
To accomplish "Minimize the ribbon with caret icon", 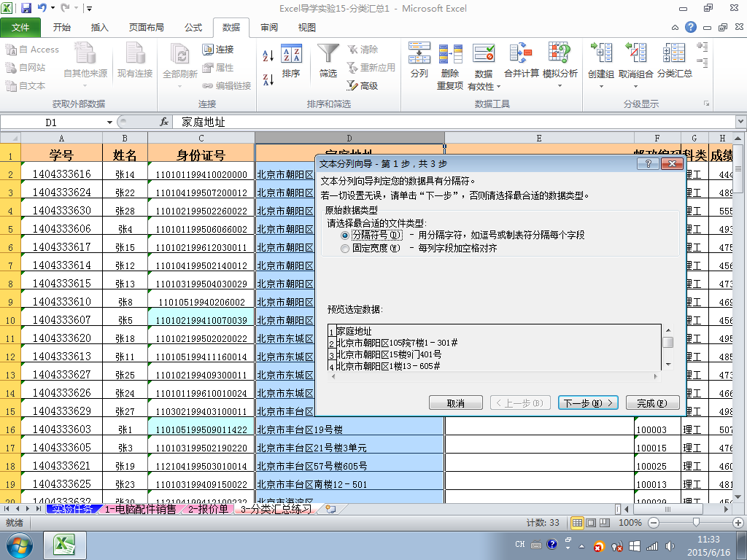I will pyautogui.click(x=675, y=28).
